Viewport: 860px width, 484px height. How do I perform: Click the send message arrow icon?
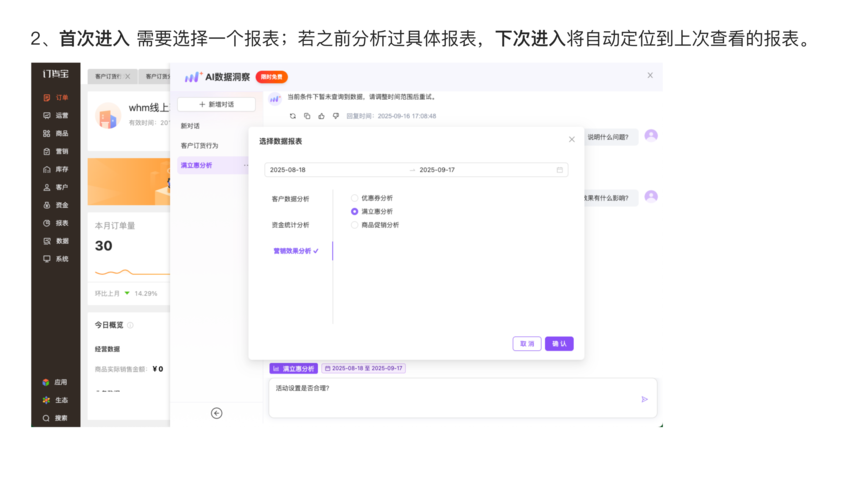pyautogui.click(x=644, y=399)
